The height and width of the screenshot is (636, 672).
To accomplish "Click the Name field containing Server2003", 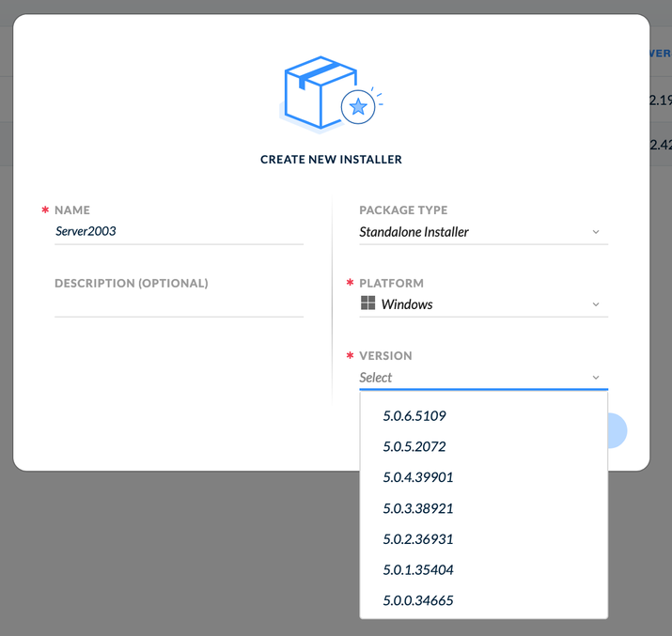I will point(179,231).
